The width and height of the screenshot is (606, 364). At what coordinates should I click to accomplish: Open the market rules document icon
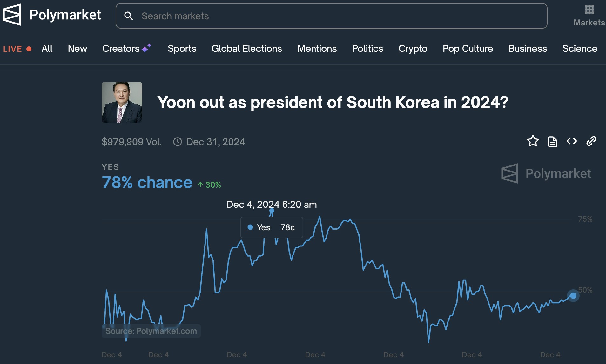coord(552,141)
